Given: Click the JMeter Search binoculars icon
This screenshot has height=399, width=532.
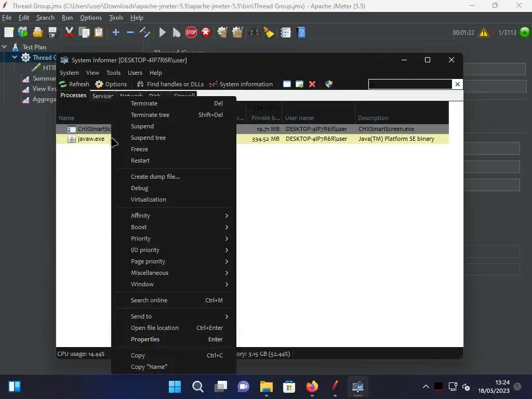Looking at the screenshot, I should [x=254, y=33].
